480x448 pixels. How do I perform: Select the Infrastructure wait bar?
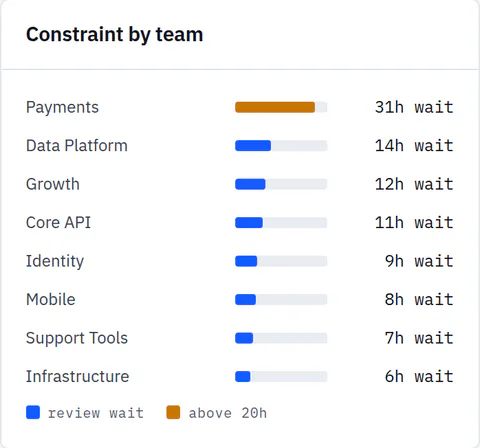coord(281,377)
